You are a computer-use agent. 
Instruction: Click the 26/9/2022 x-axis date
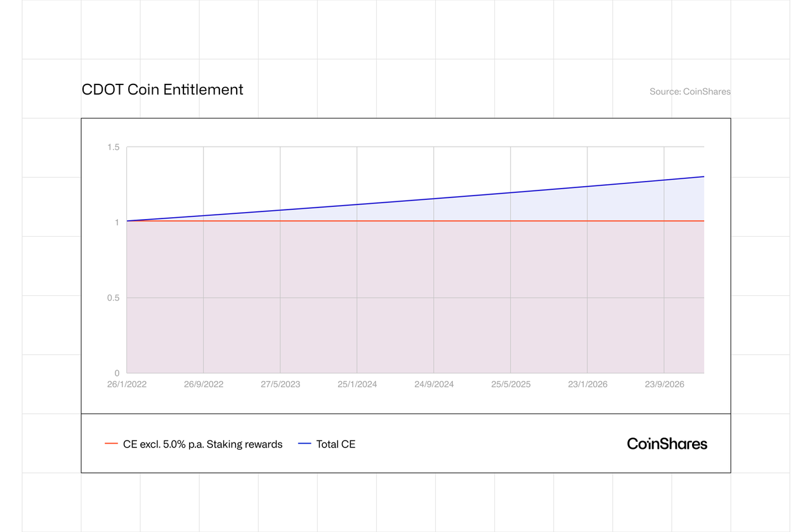point(204,384)
